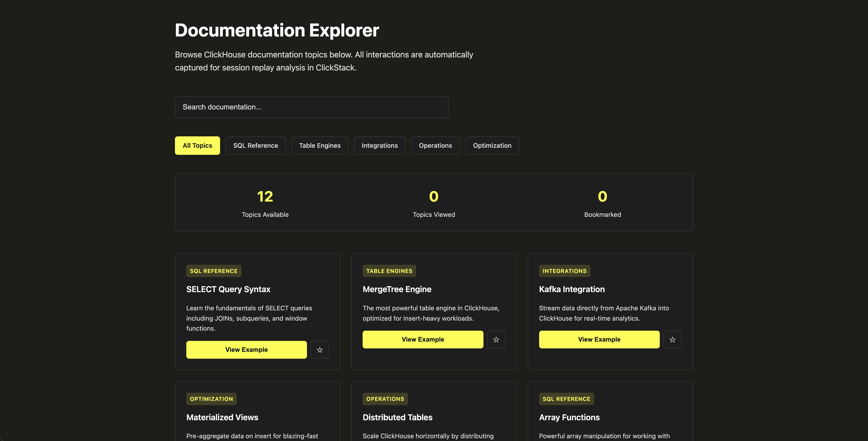Select the Optimization filter

[x=492, y=145]
